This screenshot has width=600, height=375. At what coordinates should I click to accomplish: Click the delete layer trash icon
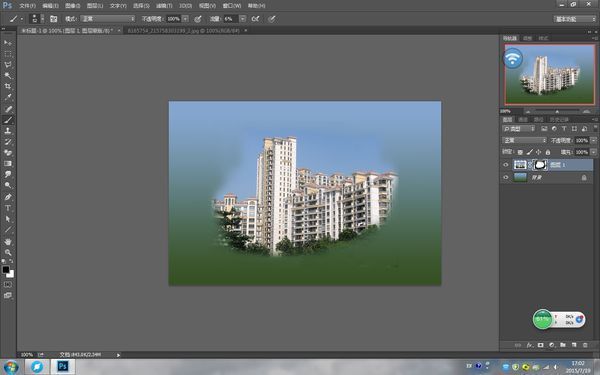coord(585,345)
